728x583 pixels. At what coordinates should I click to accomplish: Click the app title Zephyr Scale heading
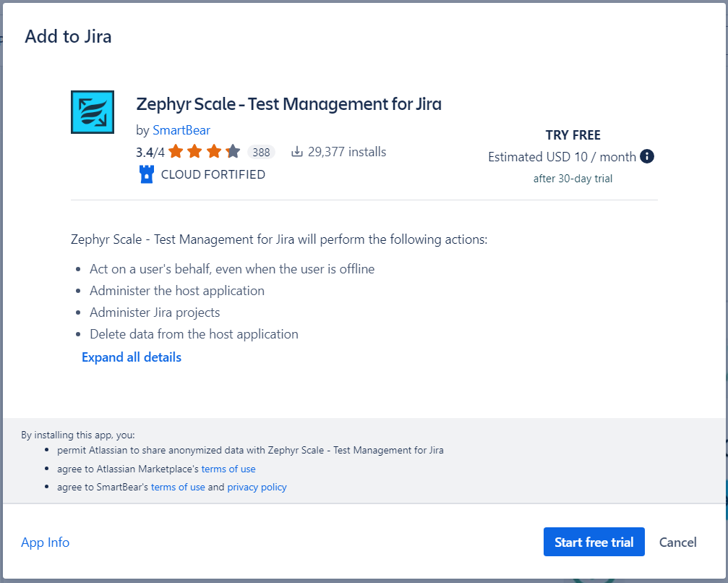pos(288,104)
